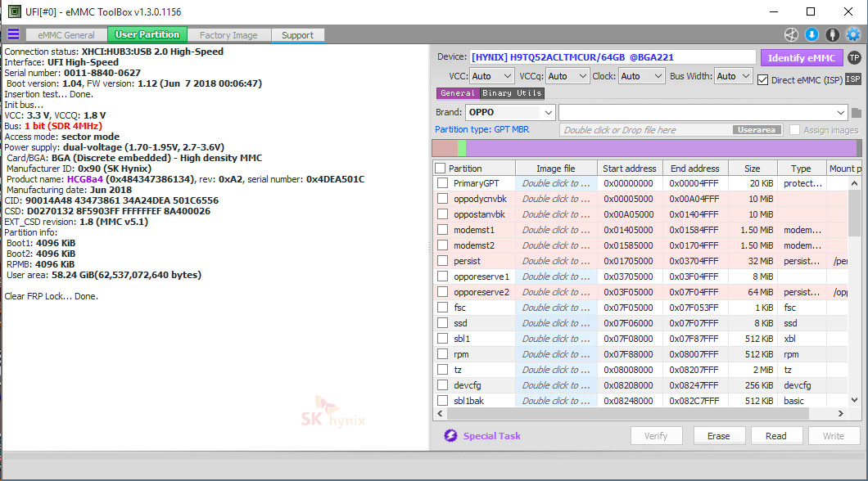
Task: Click the Special Task lightning icon
Action: [450, 436]
